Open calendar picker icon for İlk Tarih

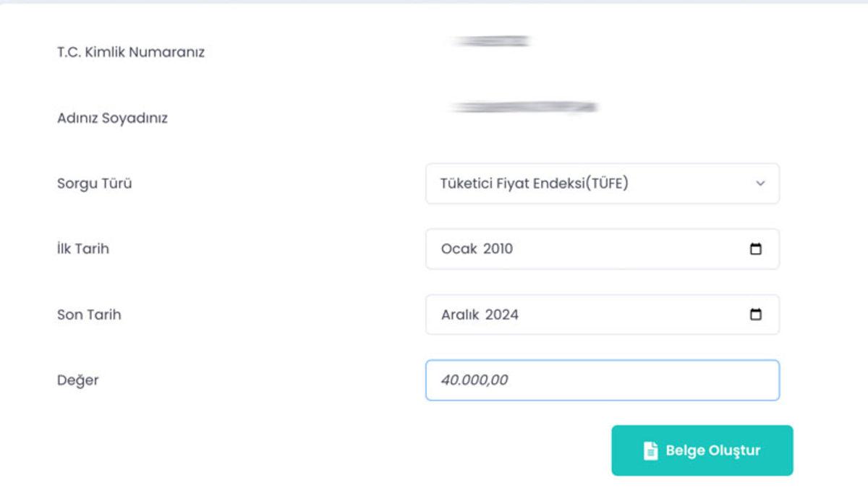coord(756,249)
